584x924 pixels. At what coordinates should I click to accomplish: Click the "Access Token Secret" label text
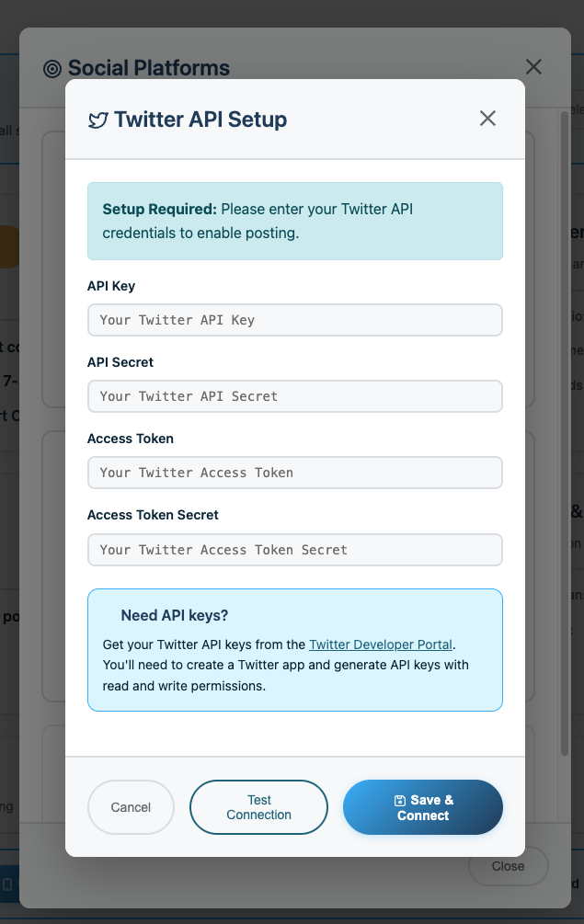click(153, 515)
